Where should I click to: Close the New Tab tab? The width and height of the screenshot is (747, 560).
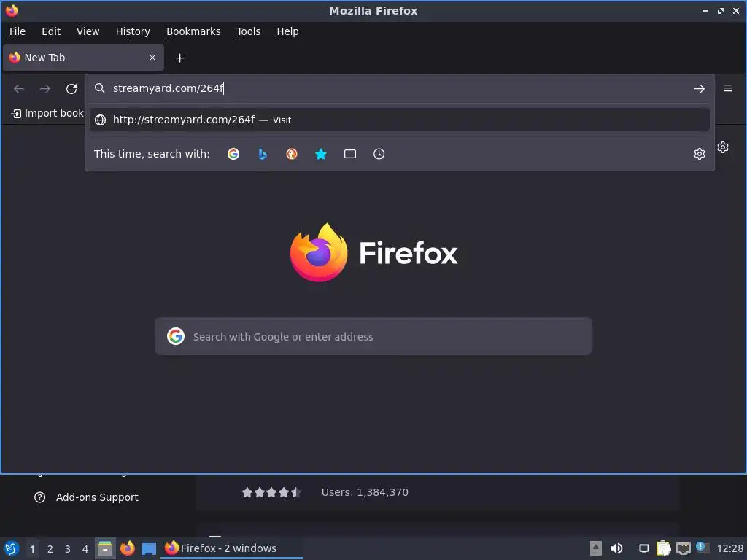coord(152,58)
